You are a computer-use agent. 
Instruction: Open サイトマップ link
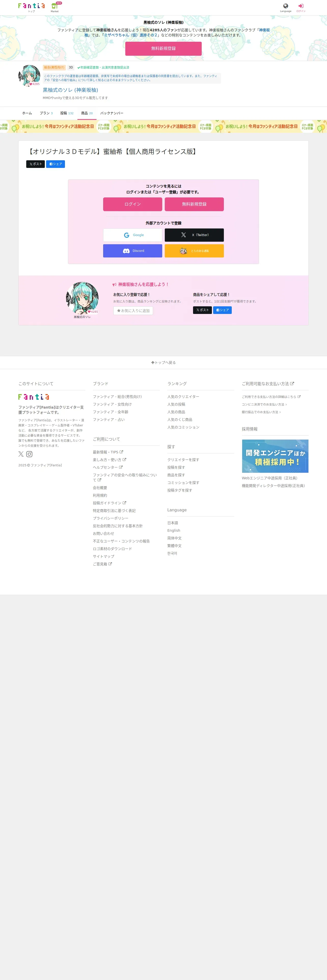point(104,557)
